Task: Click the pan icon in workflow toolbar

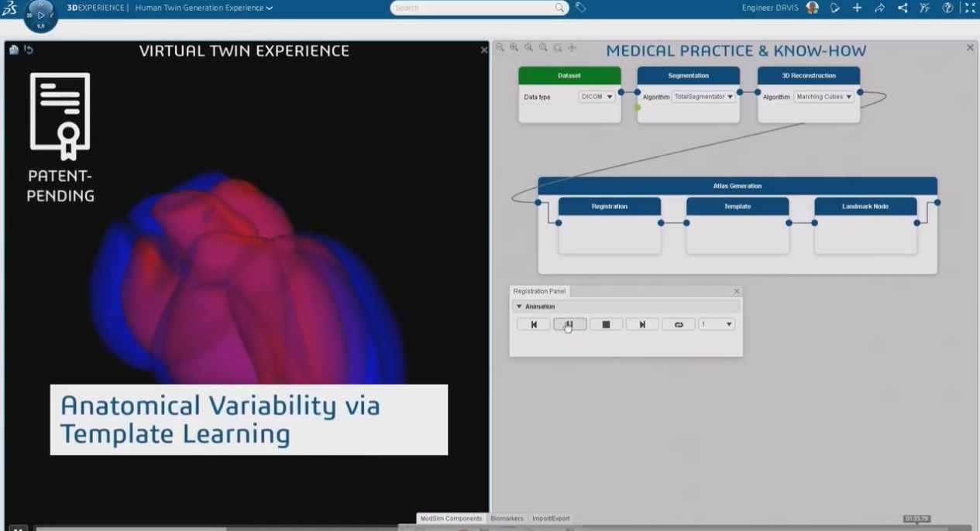Action: [572, 48]
